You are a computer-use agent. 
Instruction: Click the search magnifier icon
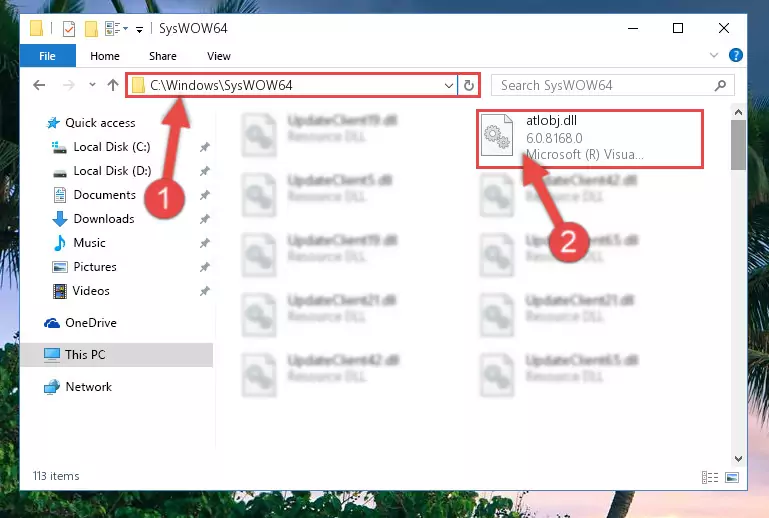720,85
